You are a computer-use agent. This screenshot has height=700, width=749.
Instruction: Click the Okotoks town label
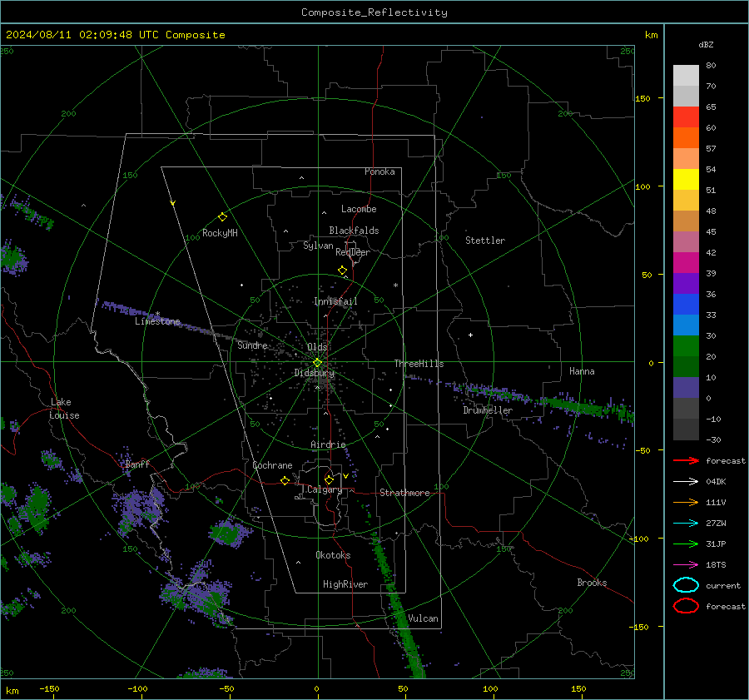click(x=333, y=555)
